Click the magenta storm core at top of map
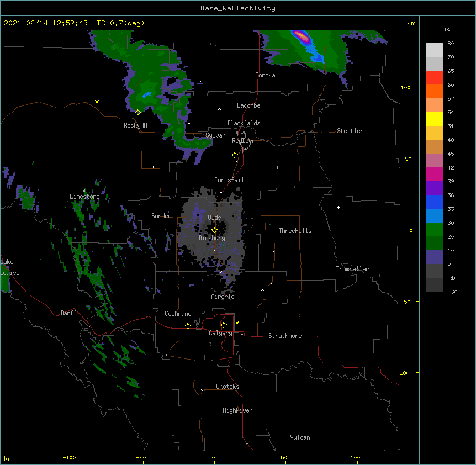Image resolution: width=476 pixels, height=465 pixels. [302, 36]
